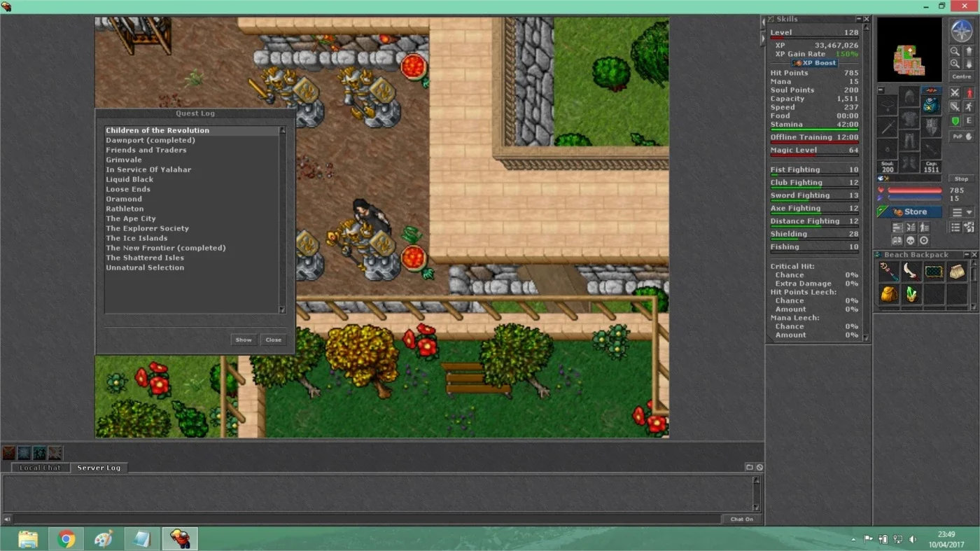The width and height of the screenshot is (980, 551).
Task: Click the compass rose on the minimap
Action: pos(962,31)
